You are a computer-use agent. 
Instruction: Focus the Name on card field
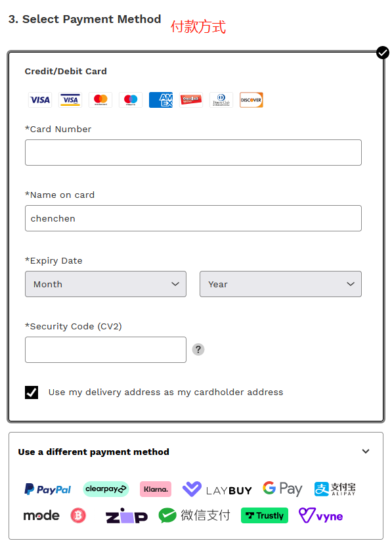[193, 218]
